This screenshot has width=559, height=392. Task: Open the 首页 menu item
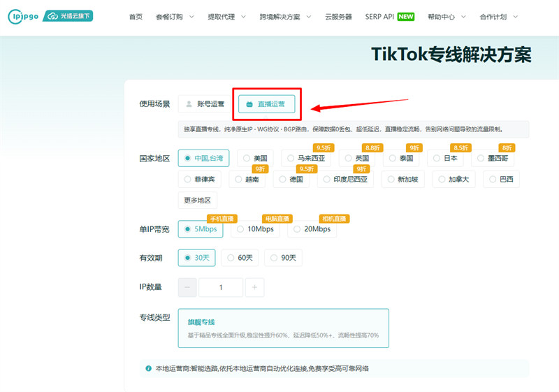pyautogui.click(x=136, y=17)
